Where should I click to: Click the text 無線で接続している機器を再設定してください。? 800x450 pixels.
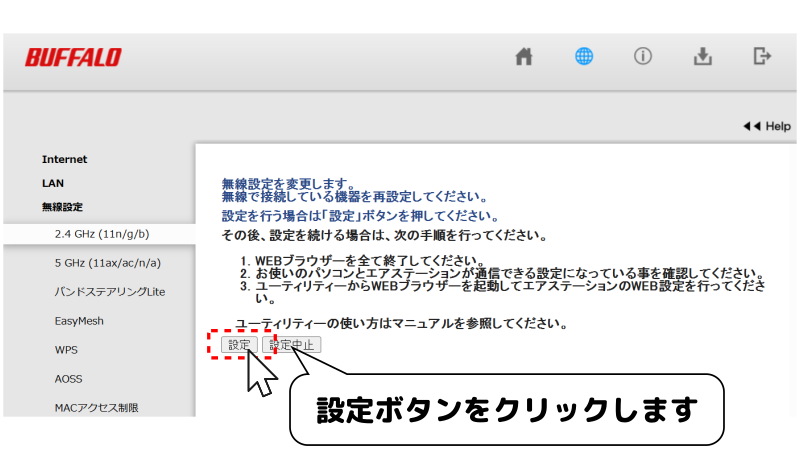pyautogui.click(x=356, y=196)
